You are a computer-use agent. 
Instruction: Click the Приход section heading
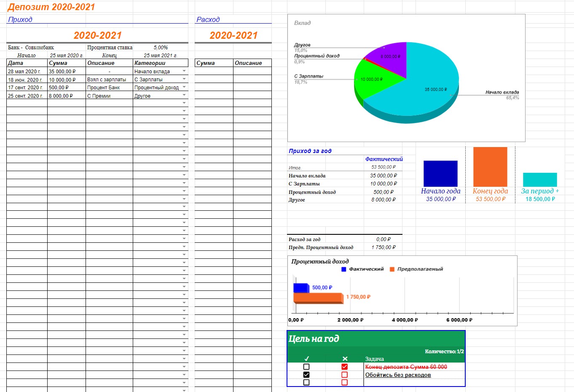pos(20,19)
